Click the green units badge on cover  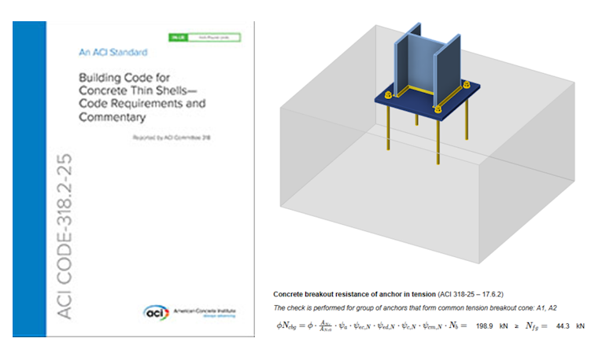(x=205, y=38)
